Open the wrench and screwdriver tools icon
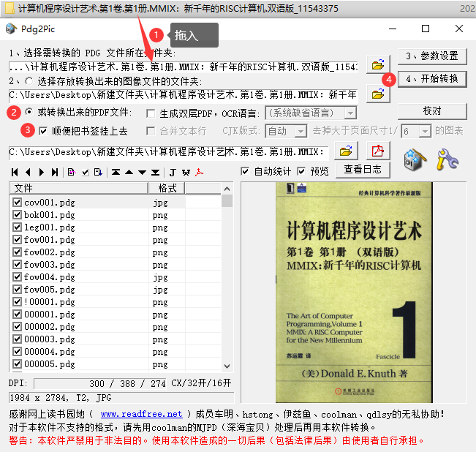 click(447, 159)
